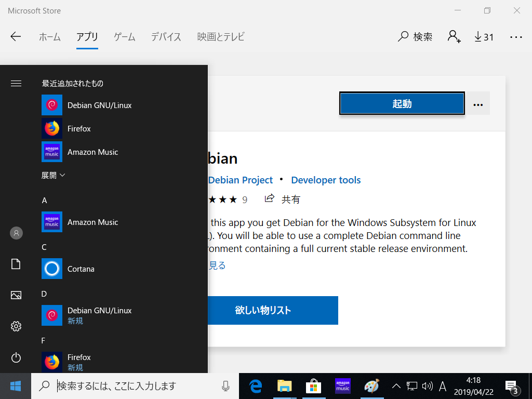The width and height of the screenshot is (532, 399).
Task: Open the Pictures icon in Start sidebar
Action: 16,295
